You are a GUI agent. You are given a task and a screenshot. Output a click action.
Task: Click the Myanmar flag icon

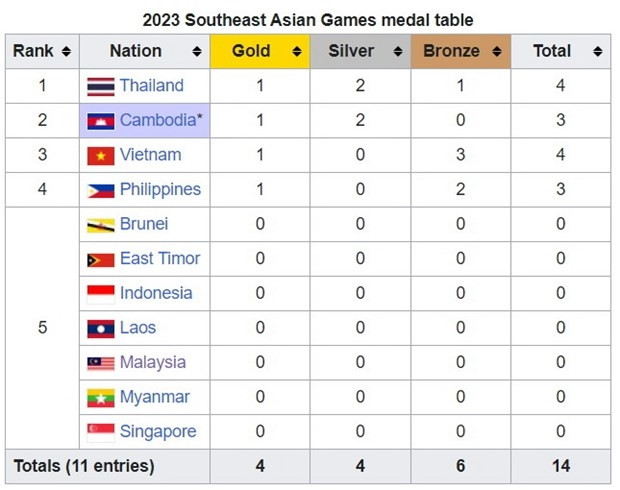101,398
